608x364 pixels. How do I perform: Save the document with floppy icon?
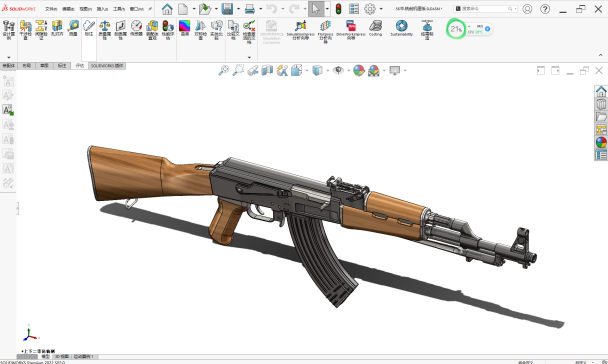tap(227, 9)
